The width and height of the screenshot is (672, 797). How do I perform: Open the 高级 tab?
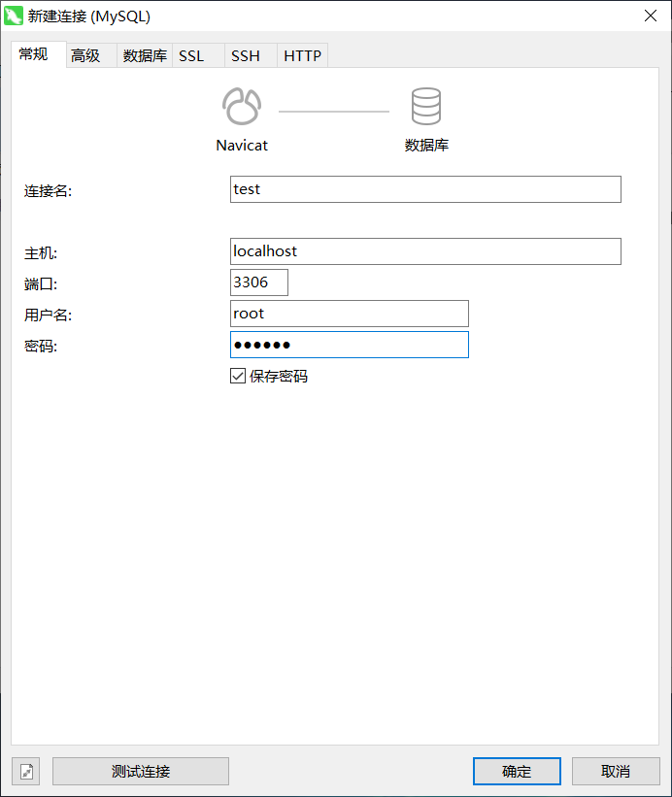click(85, 56)
